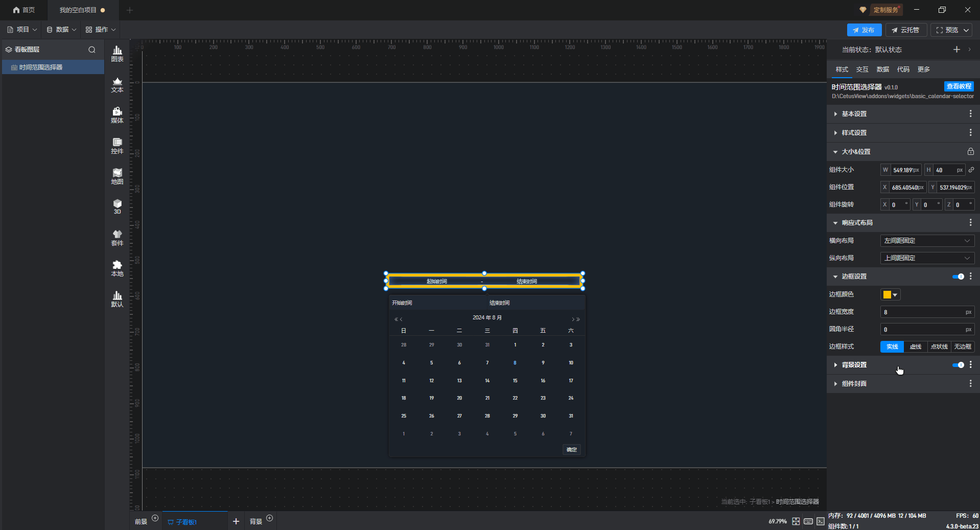Screen dimensions: 980x530
Task: Click the plus circle next to 前景
Action: coord(155,518)
